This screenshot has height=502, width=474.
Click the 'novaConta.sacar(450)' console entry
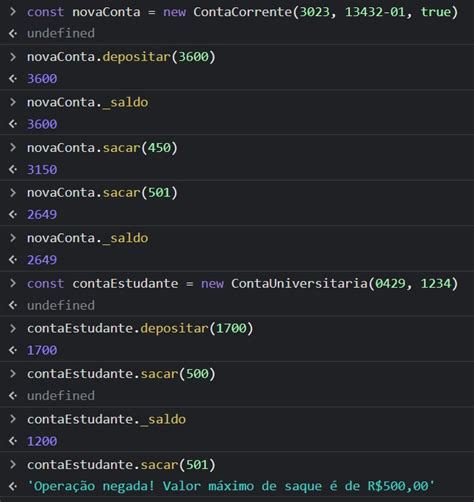click(x=102, y=148)
